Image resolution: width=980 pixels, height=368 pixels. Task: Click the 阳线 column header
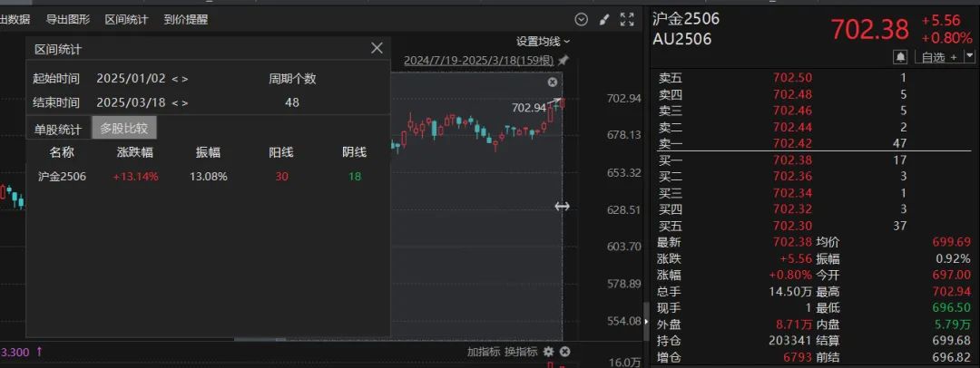[281, 152]
